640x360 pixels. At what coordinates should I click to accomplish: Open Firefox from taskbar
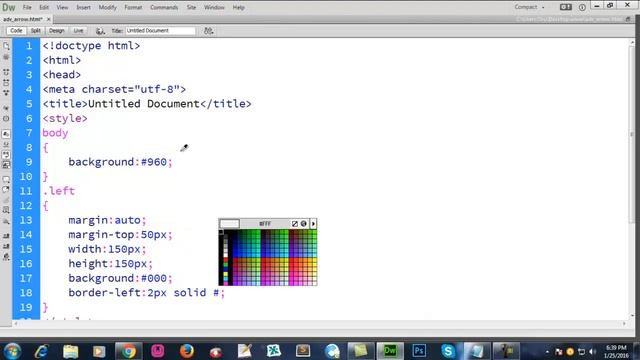tap(187, 351)
